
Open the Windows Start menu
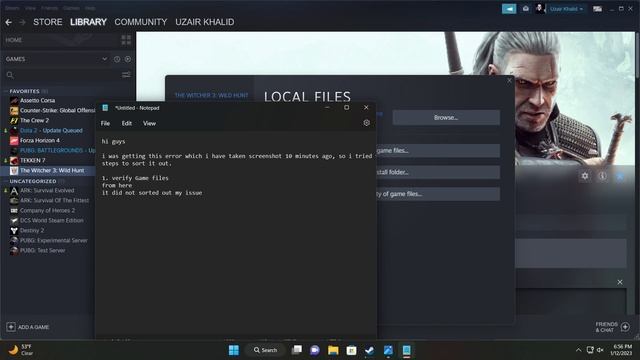point(234,350)
